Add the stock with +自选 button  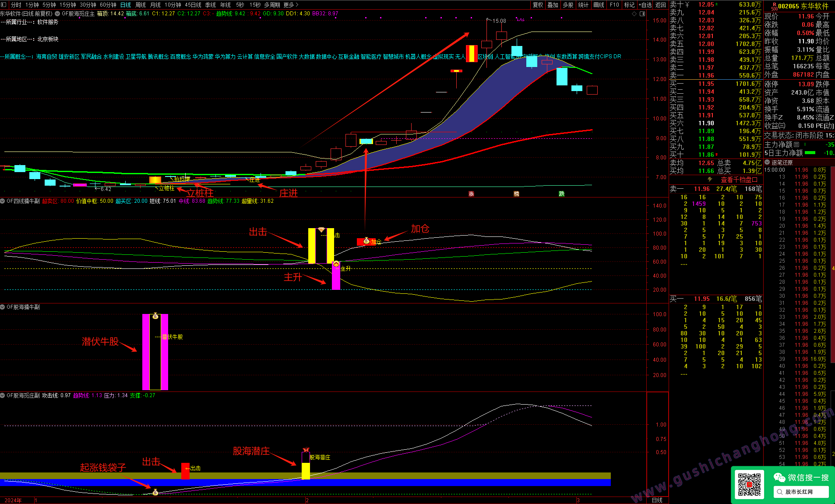click(645, 5)
